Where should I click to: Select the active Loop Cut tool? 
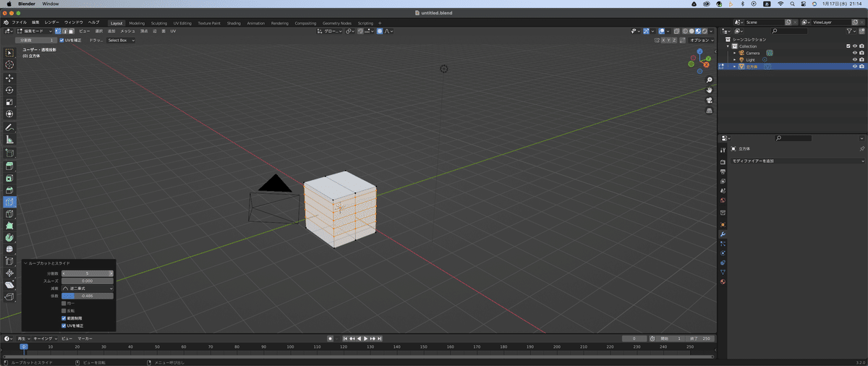9,203
